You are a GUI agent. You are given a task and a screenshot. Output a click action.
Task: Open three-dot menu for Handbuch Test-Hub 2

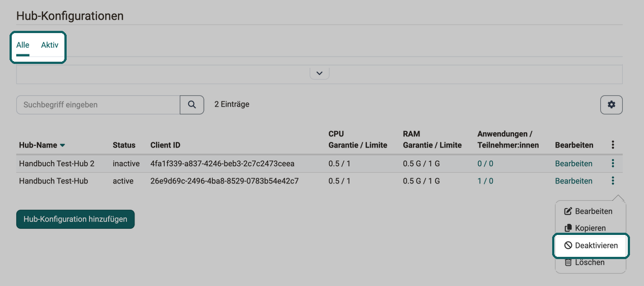click(613, 163)
